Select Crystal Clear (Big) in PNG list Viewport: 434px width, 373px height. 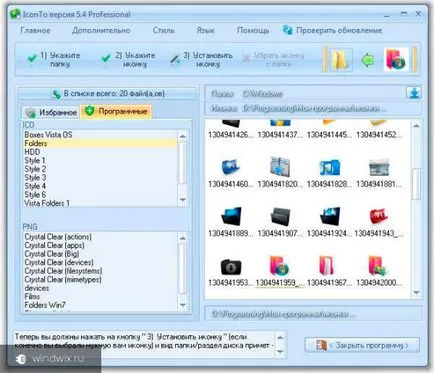click(100, 254)
